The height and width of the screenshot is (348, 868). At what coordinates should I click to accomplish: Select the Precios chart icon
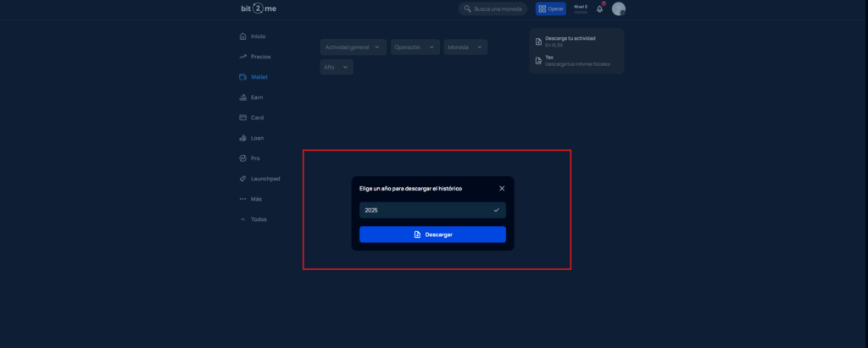point(242,57)
